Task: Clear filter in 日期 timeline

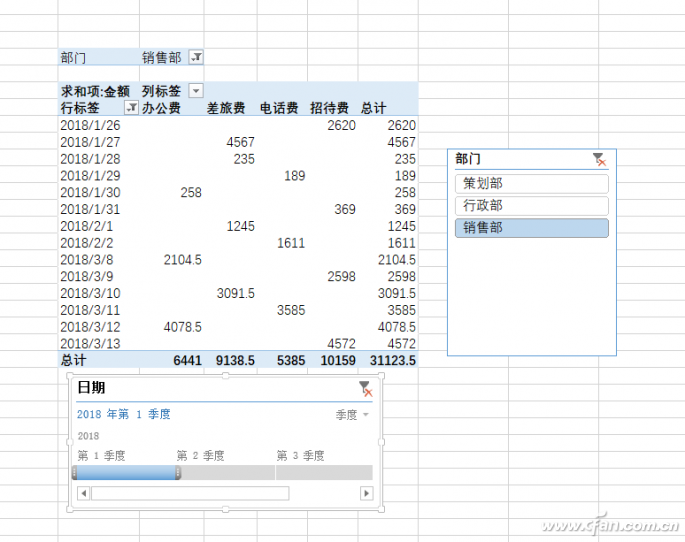Action: click(366, 389)
